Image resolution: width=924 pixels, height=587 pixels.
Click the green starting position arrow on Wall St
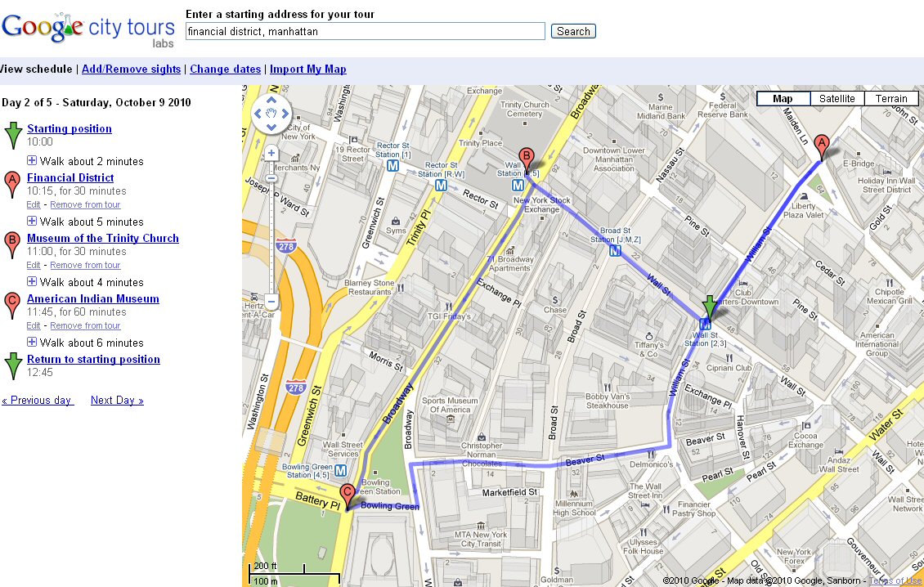[709, 307]
